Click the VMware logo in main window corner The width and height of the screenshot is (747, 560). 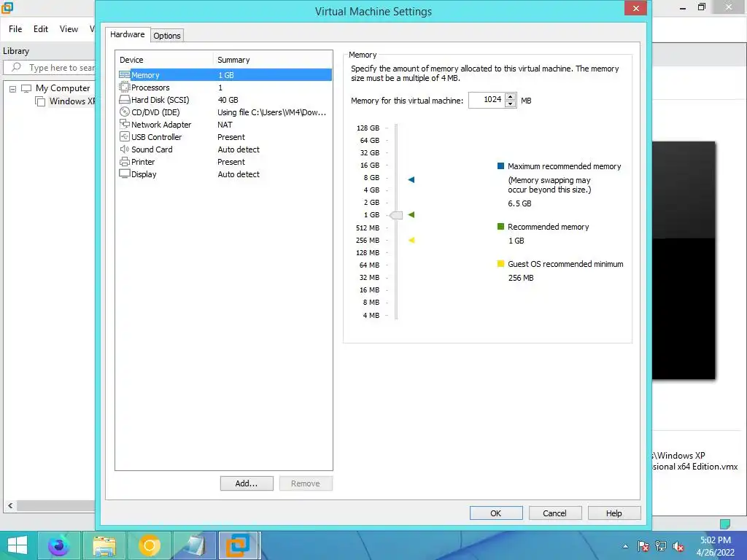point(7,7)
